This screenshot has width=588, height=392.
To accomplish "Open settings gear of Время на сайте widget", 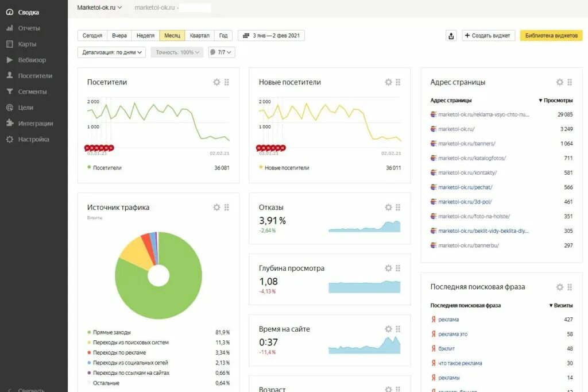I will click(389, 329).
